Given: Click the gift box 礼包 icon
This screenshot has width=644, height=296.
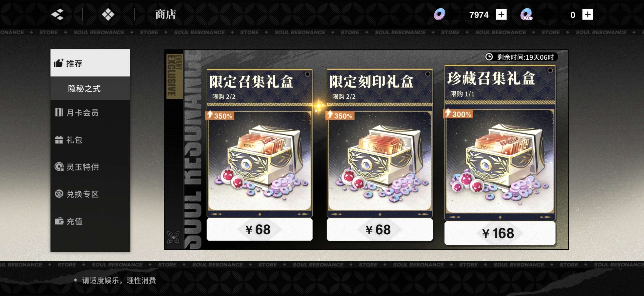Looking at the screenshot, I should tap(59, 140).
